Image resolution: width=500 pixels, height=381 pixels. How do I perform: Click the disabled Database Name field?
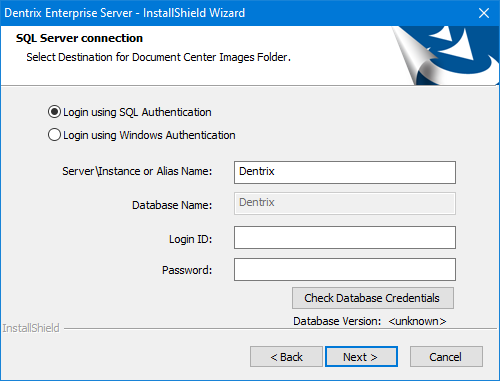[x=345, y=203]
